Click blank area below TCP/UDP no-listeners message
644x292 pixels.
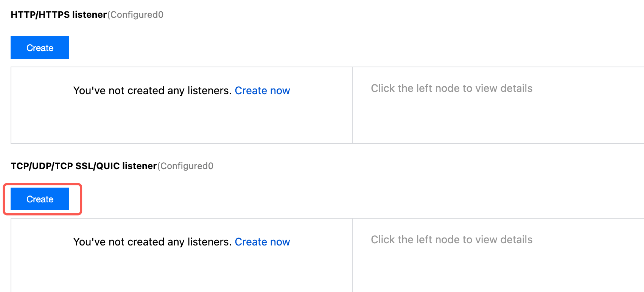[182, 270]
